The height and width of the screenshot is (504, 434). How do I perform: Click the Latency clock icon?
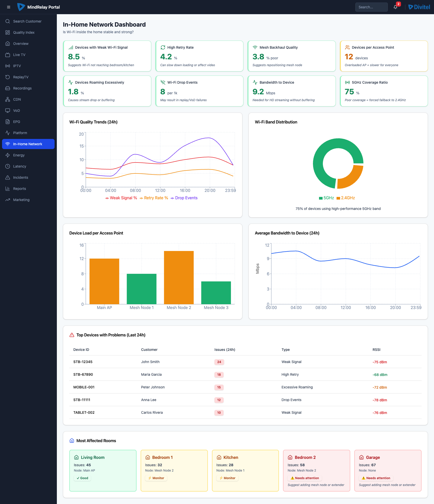8,166
